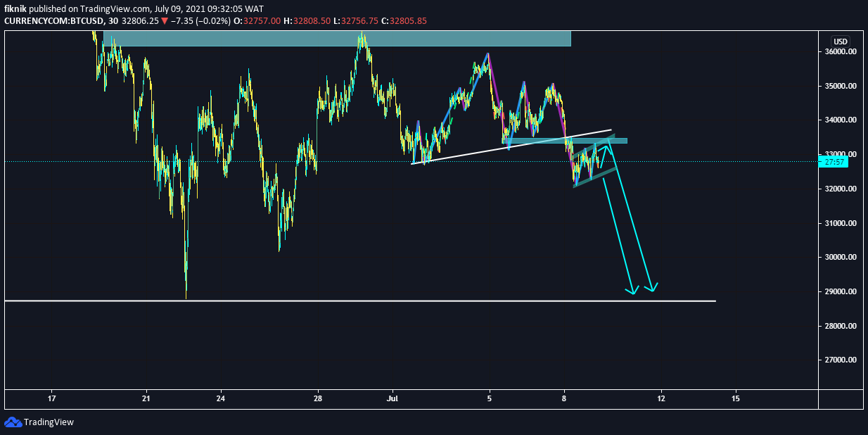Click the date label 21 on time axis
Image resolution: width=868 pixels, height=435 pixels.
(x=146, y=399)
